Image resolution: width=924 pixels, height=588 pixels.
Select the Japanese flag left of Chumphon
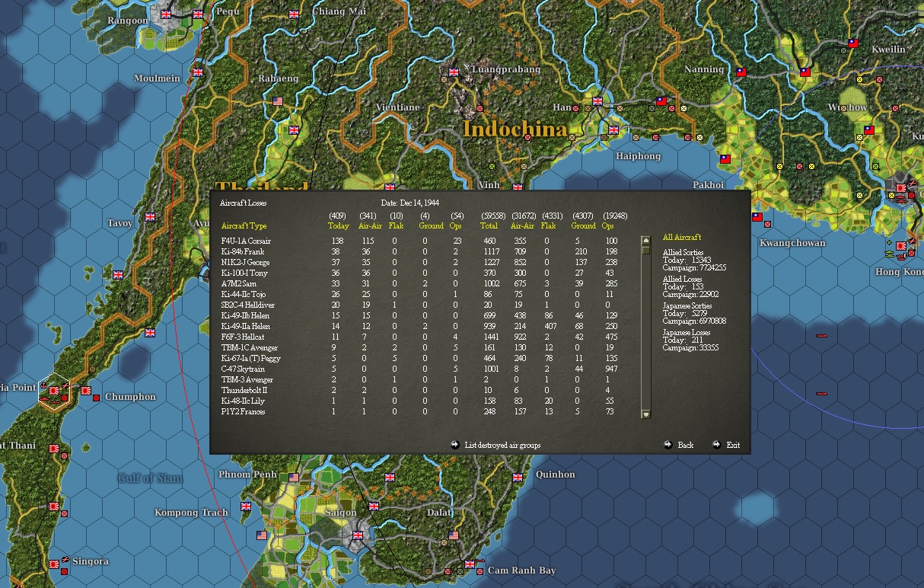point(86,391)
